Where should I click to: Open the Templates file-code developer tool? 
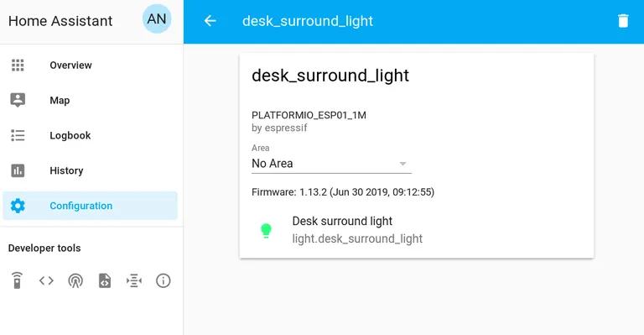coord(105,280)
